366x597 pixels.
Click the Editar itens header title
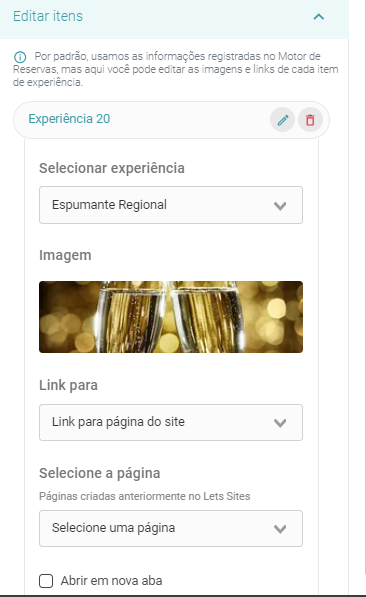click(48, 16)
